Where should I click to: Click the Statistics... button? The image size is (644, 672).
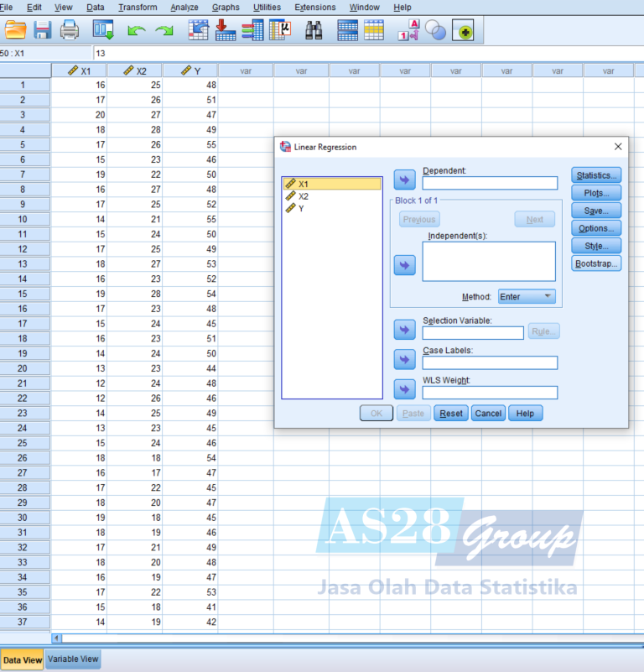pyautogui.click(x=596, y=175)
